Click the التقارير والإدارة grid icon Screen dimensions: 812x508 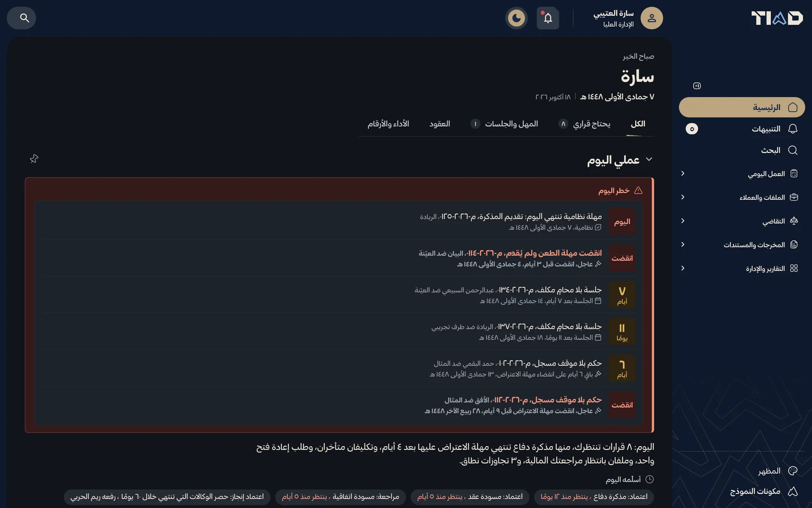click(x=794, y=268)
